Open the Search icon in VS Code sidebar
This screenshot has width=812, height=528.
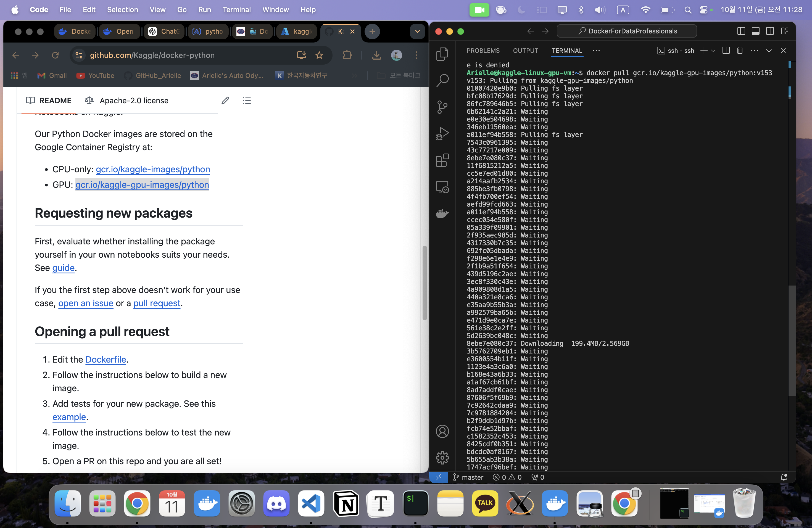pyautogui.click(x=443, y=80)
